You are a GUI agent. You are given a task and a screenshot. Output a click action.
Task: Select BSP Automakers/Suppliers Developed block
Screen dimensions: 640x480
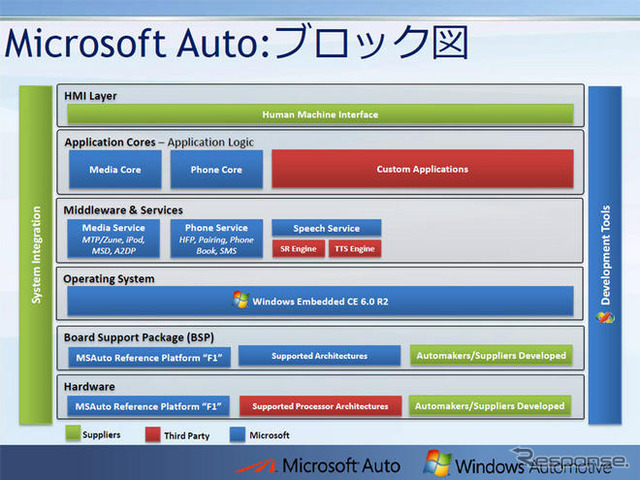491,356
